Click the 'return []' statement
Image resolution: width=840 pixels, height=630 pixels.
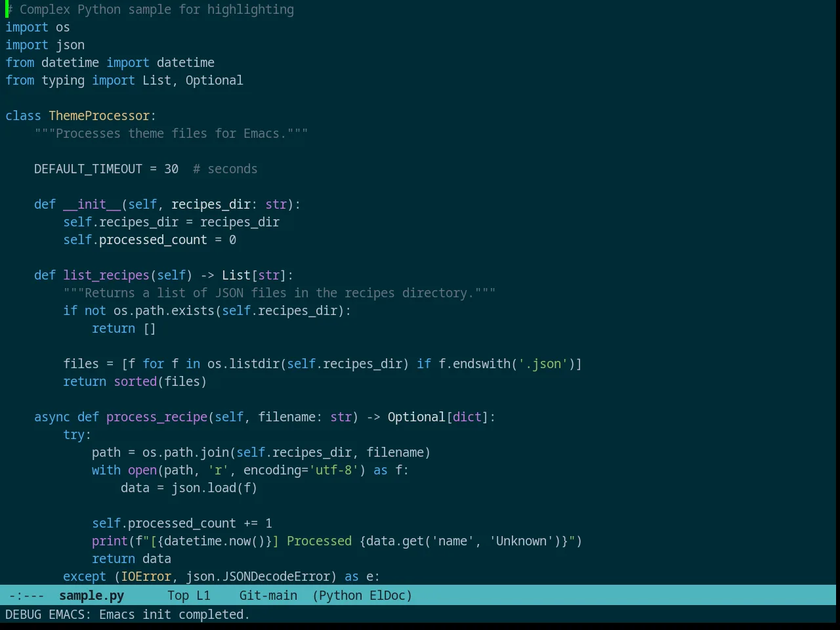[124, 328]
